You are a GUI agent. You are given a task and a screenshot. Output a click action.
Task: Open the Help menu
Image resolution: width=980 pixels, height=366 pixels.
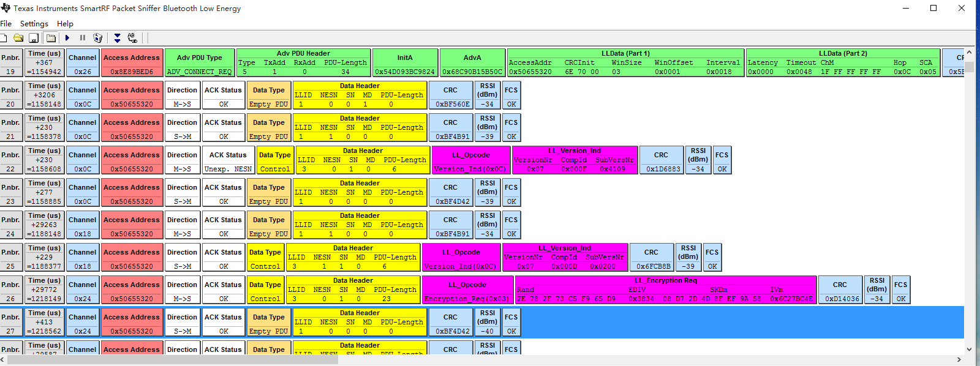65,24
